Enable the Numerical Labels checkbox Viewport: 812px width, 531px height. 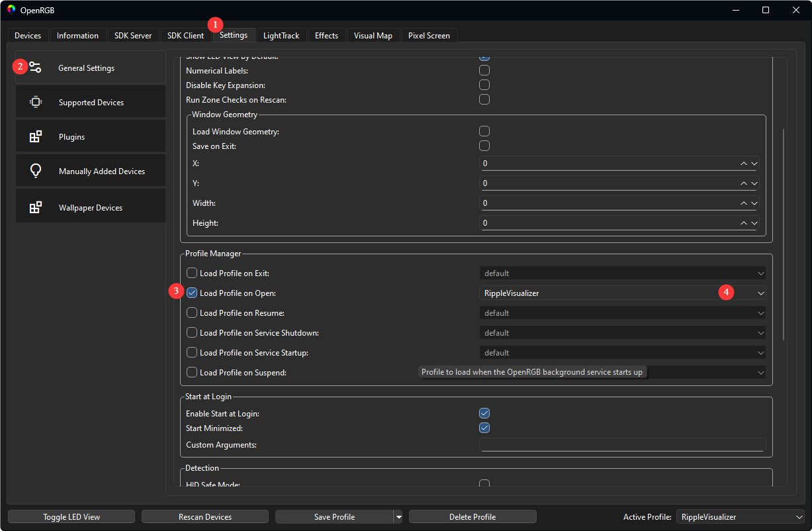(x=484, y=70)
